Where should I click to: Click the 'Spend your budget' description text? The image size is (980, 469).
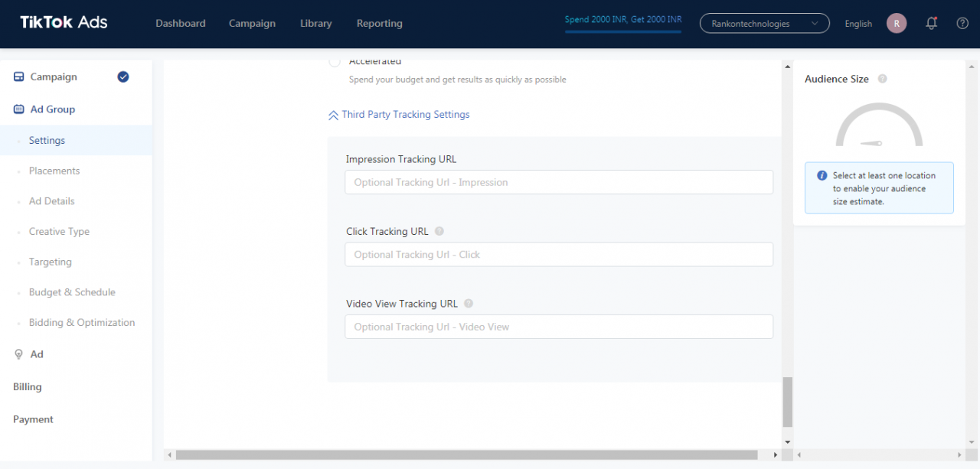(458, 80)
